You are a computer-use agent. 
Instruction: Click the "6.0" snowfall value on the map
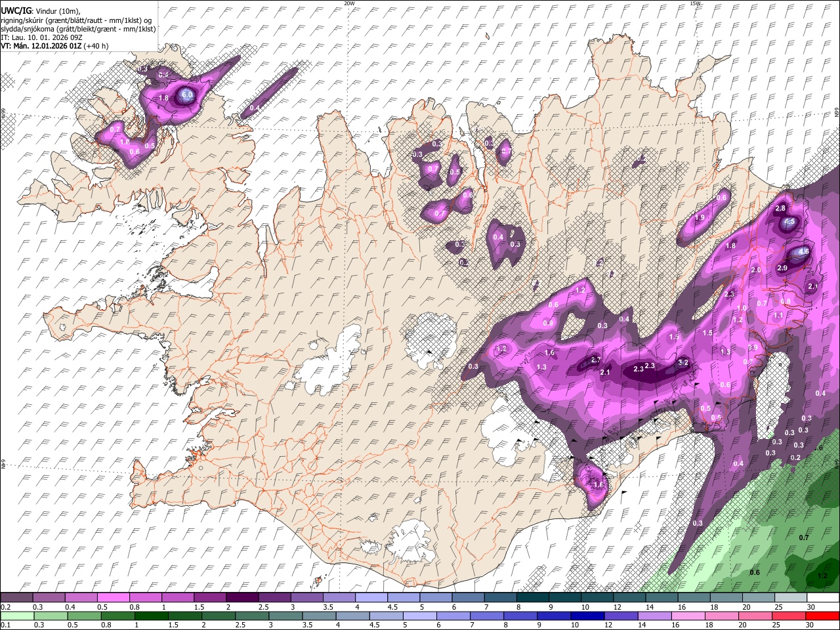[187, 95]
